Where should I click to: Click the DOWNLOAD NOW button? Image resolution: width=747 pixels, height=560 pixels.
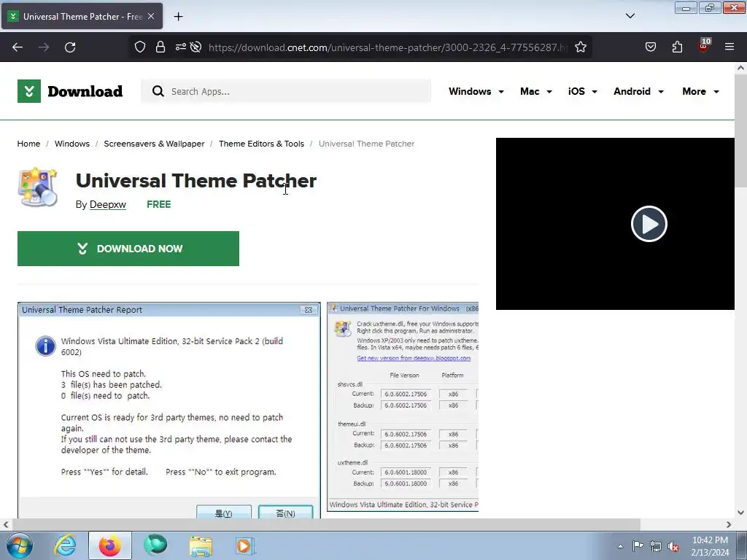[x=128, y=249]
